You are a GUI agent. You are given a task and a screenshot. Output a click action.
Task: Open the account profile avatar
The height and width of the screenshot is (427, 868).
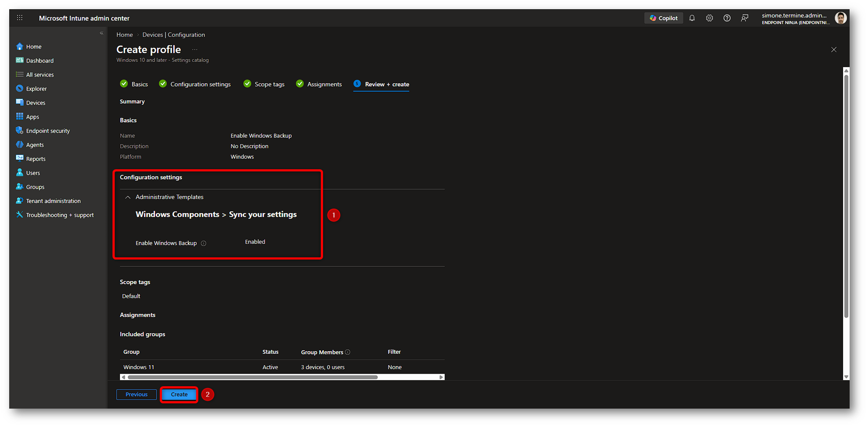click(840, 18)
